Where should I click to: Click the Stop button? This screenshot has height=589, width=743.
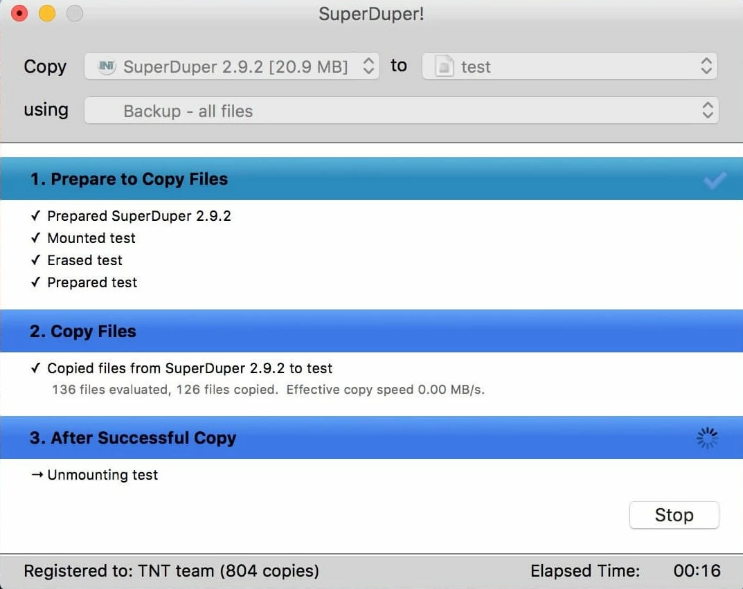point(674,515)
